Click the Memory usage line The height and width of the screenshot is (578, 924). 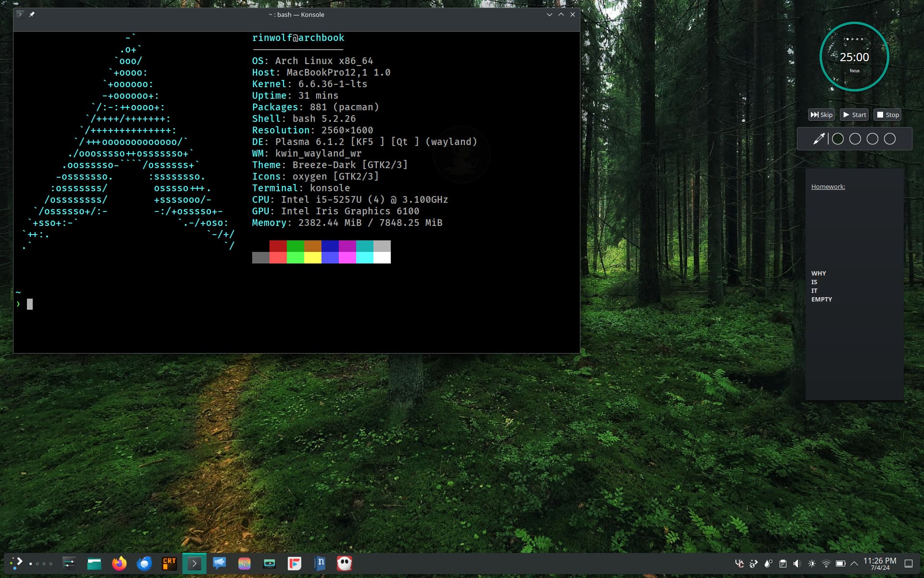click(347, 223)
